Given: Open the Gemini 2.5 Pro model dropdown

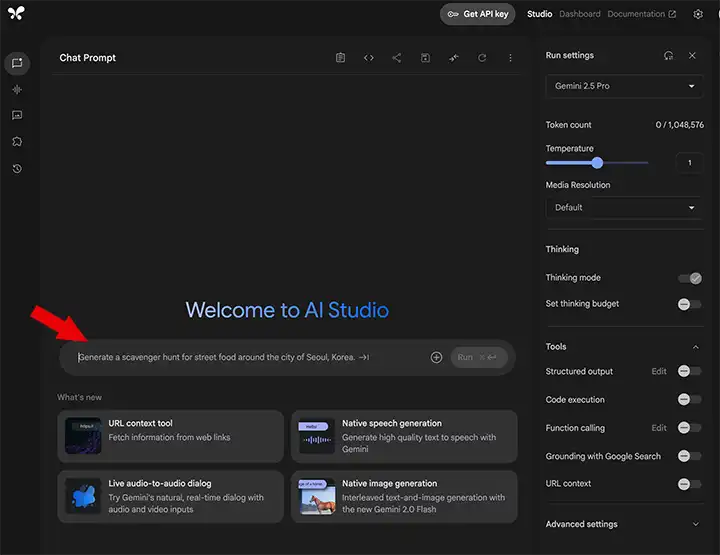Looking at the screenshot, I should click(x=624, y=86).
